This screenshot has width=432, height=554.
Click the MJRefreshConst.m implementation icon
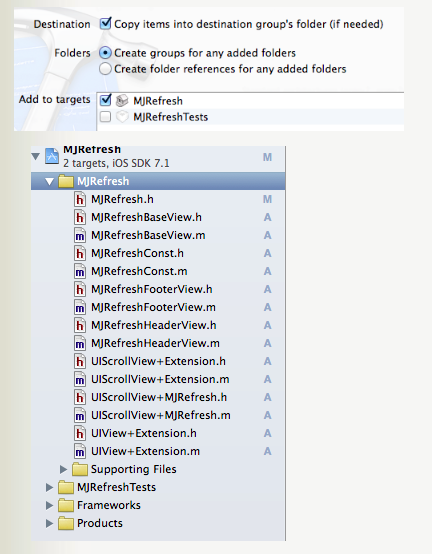pos(80,271)
